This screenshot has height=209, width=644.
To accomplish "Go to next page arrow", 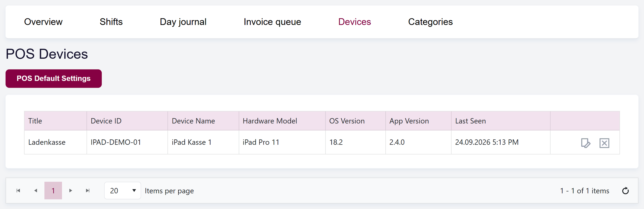I will pos(71,191).
